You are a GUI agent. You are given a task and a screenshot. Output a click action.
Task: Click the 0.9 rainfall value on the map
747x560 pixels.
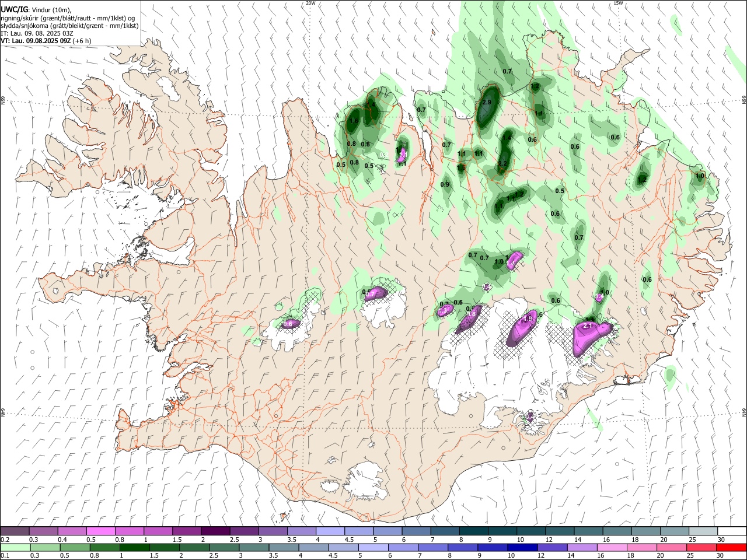tap(445, 184)
